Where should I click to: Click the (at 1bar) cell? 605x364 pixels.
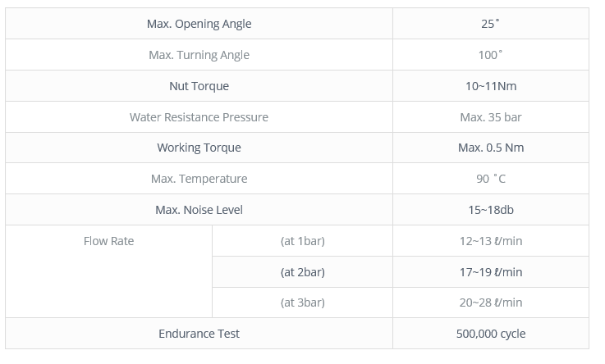(x=303, y=241)
